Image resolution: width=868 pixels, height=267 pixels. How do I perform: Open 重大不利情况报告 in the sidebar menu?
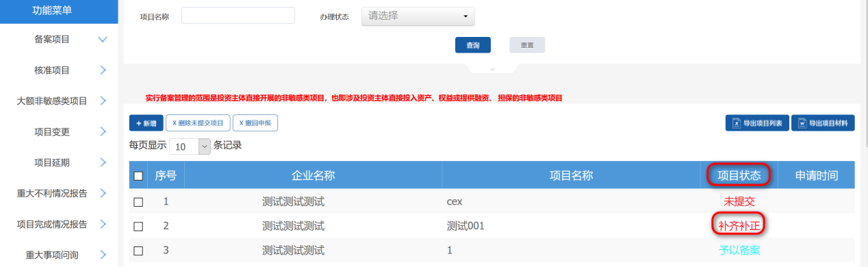tap(52, 193)
